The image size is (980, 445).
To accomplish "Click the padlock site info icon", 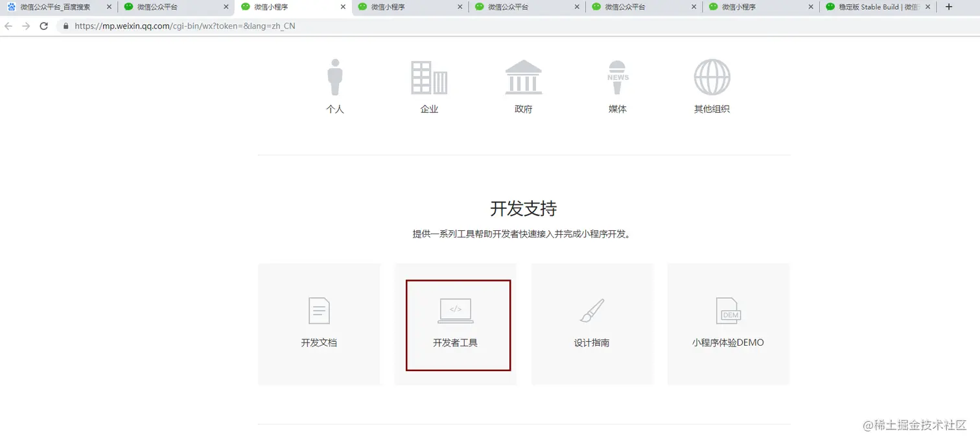I will click(x=65, y=27).
